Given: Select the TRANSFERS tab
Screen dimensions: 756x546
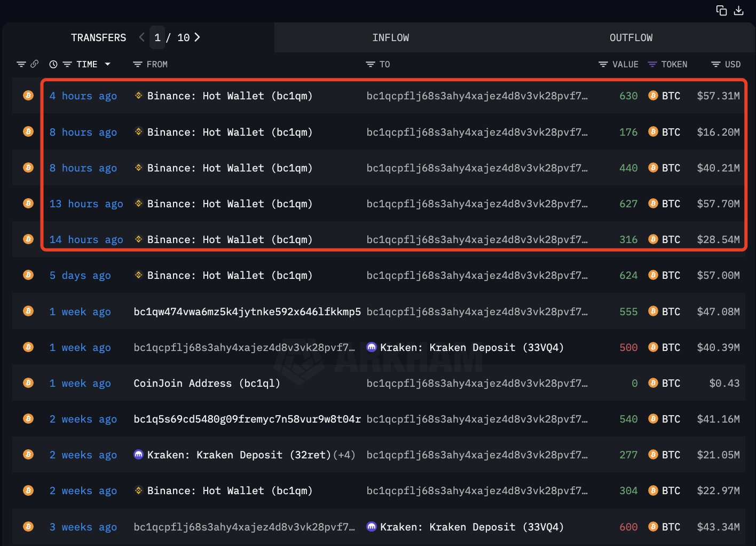Looking at the screenshot, I should [x=98, y=38].
